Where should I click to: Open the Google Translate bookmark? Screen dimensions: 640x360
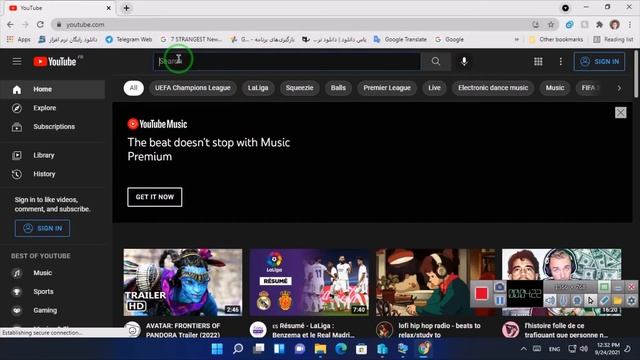point(400,40)
